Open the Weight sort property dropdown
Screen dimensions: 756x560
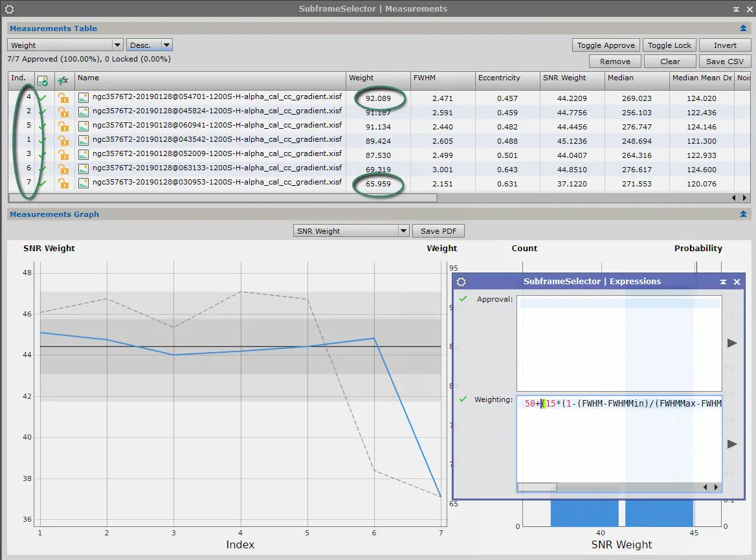coord(65,45)
